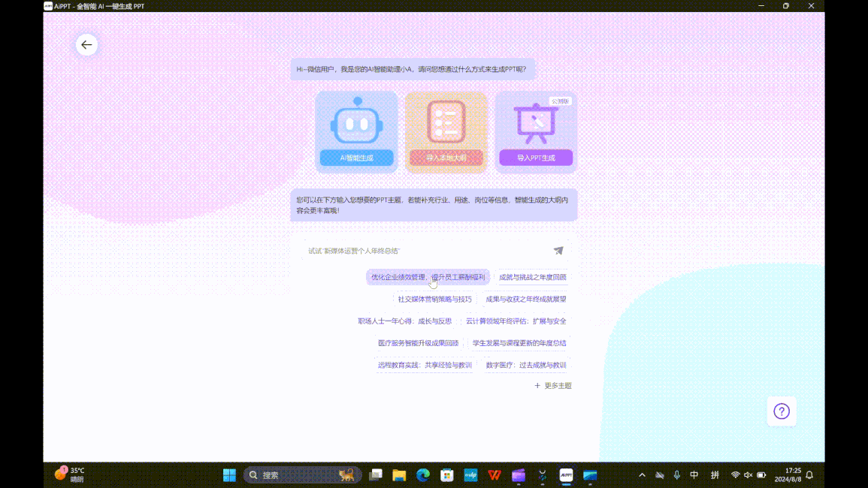Toggle the 中 input mode indicator
This screenshot has width=868, height=488.
point(694,474)
